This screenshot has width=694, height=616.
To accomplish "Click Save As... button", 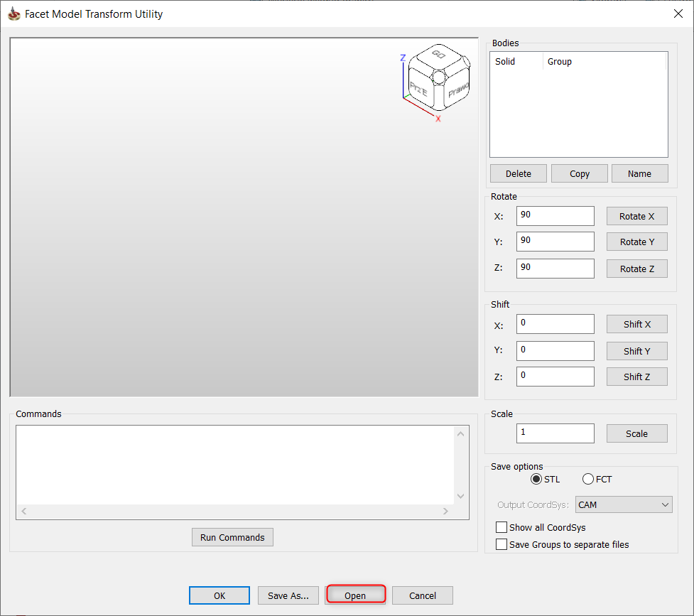I will click(288, 595).
